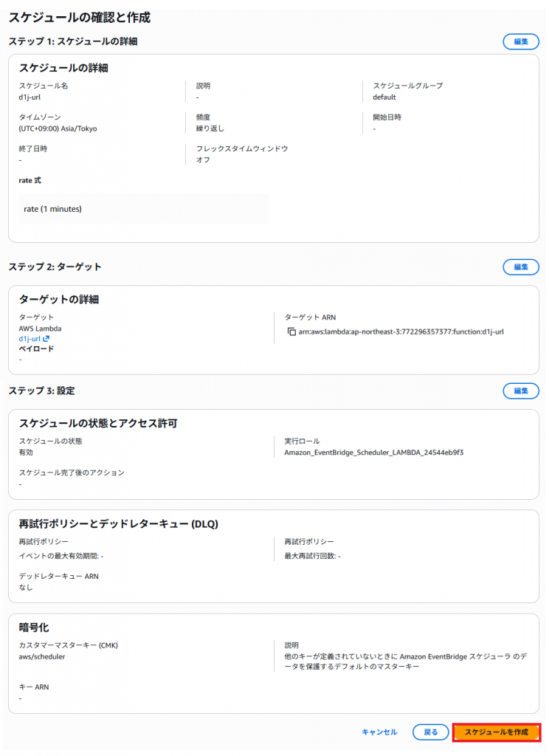The image size is (549, 756).
Task: Click the rate (1 minutes) expression box
Action: click(x=143, y=209)
